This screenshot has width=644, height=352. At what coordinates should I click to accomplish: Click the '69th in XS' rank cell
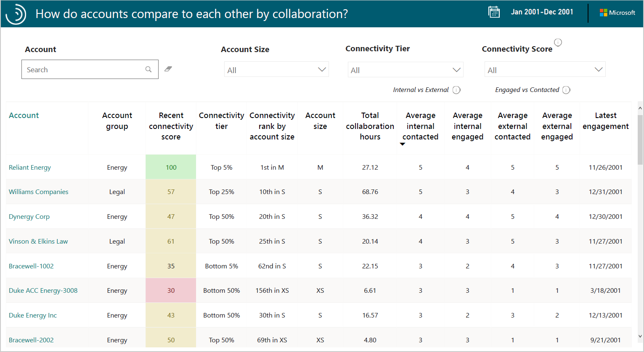pyautogui.click(x=272, y=340)
